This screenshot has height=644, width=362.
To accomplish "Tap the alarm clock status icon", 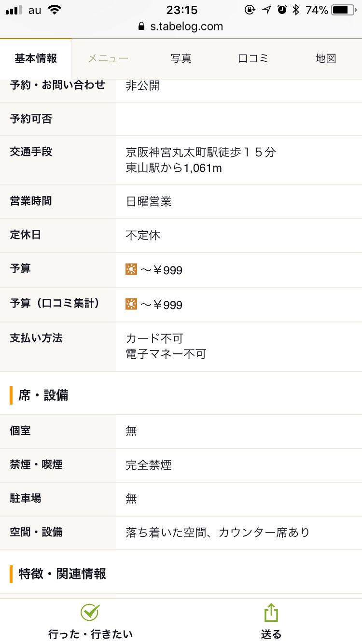I will point(282,10).
